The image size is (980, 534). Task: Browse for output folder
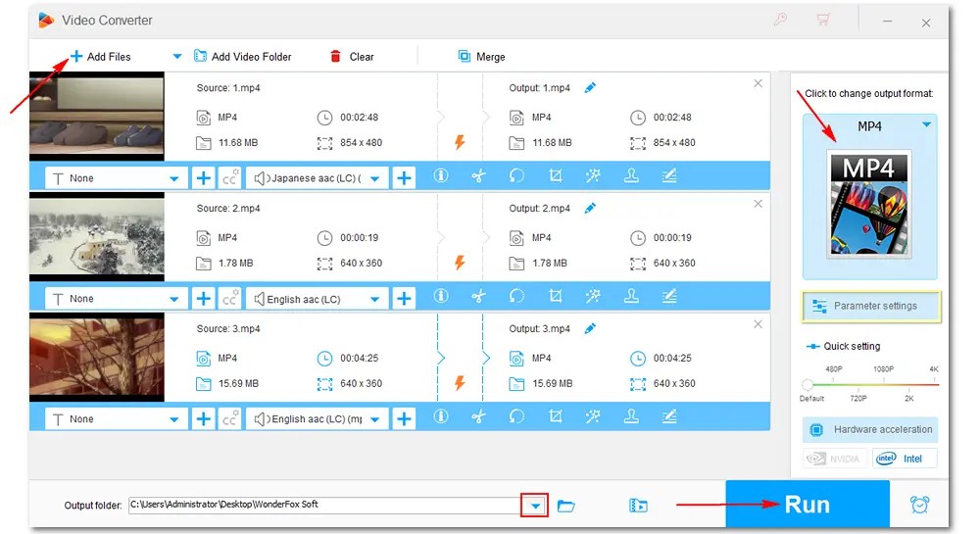566,506
